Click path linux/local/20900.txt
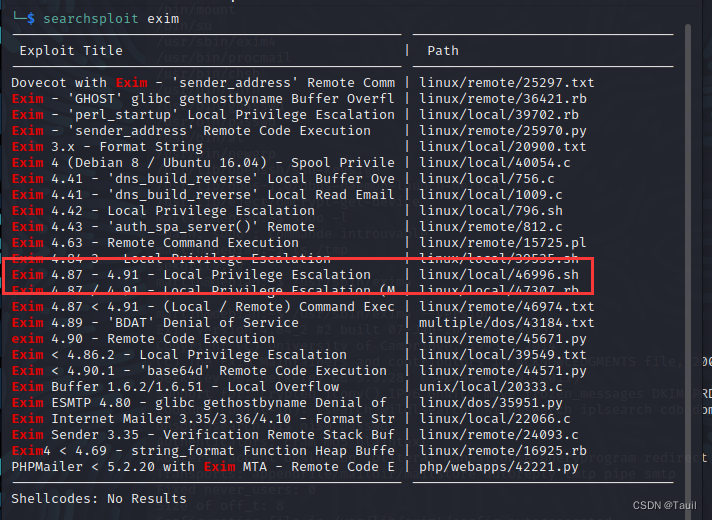712x520 pixels. (x=503, y=147)
